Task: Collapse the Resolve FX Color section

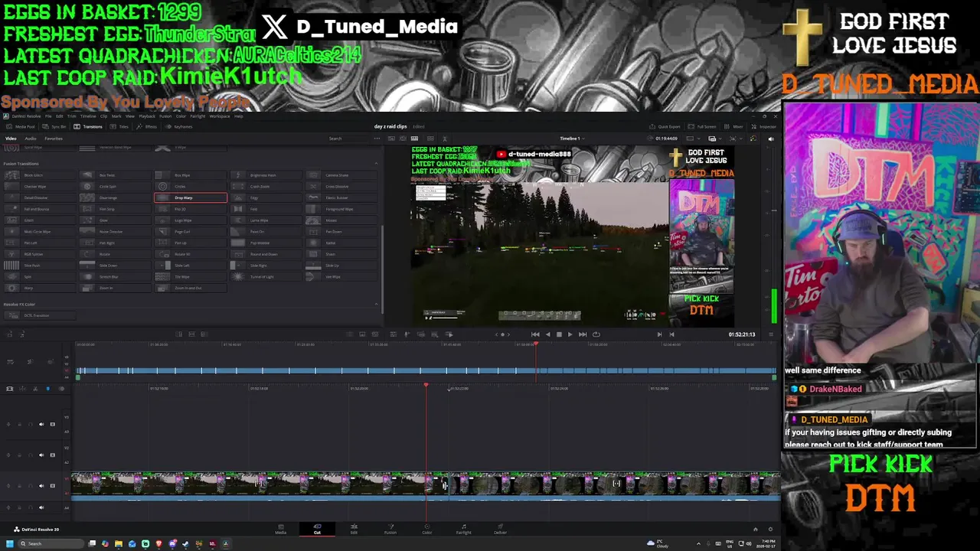Action: pyautogui.click(x=376, y=304)
